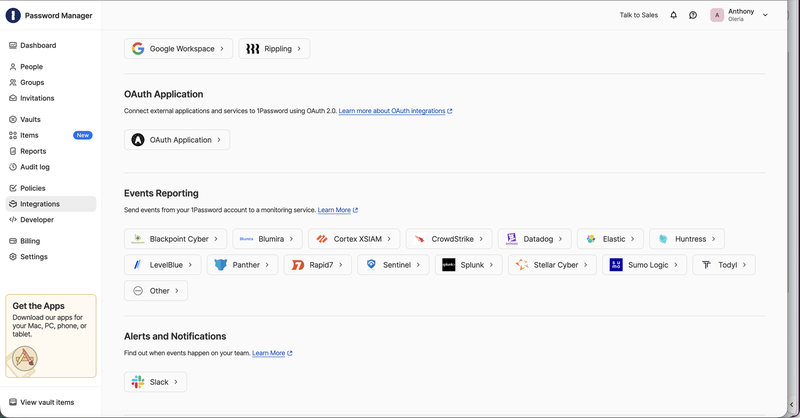This screenshot has width=800, height=418.
Task: Click the Blumira logo icon
Action: click(246, 239)
